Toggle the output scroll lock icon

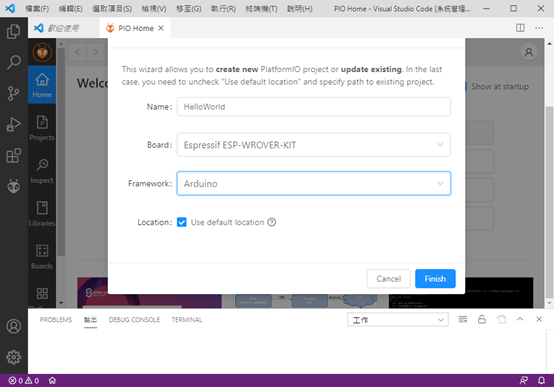pos(482,319)
